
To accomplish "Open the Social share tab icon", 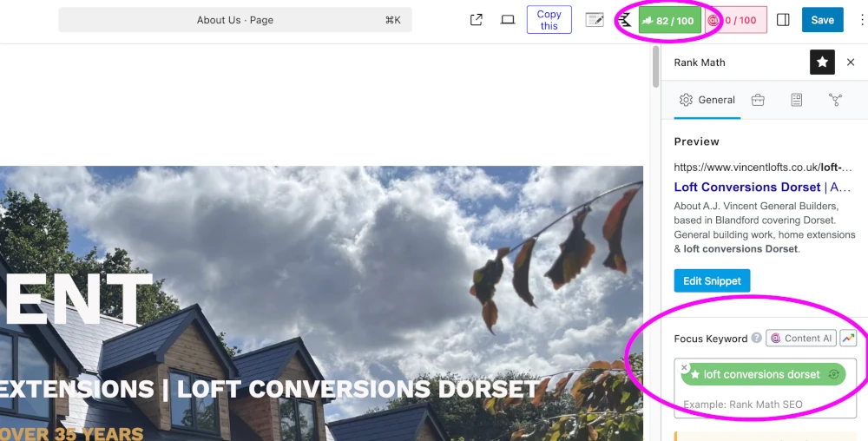I will pos(835,100).
